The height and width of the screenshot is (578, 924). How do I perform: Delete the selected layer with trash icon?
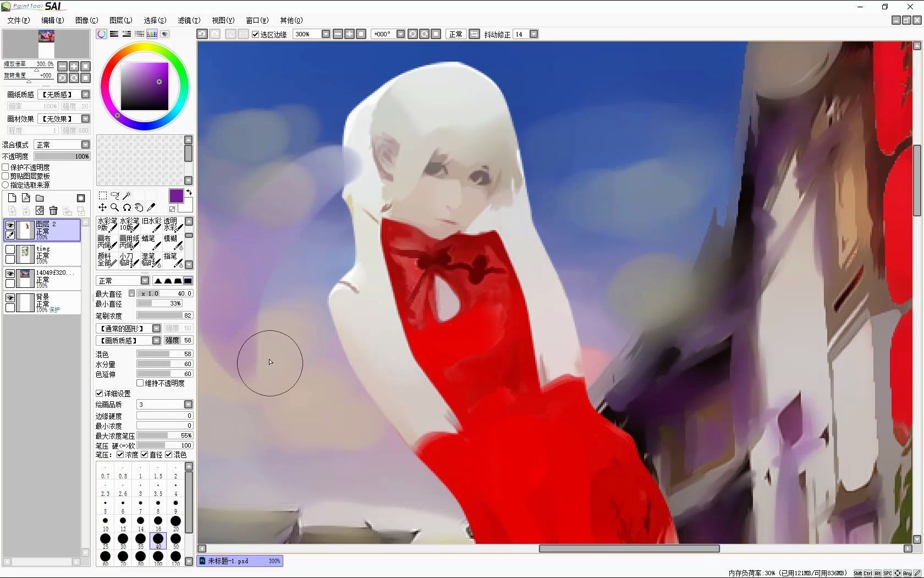(x=53, y=210)
